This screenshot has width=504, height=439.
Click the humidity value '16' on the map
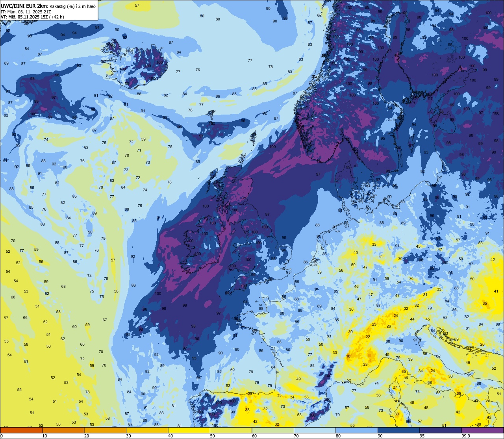tap(348, 356)
